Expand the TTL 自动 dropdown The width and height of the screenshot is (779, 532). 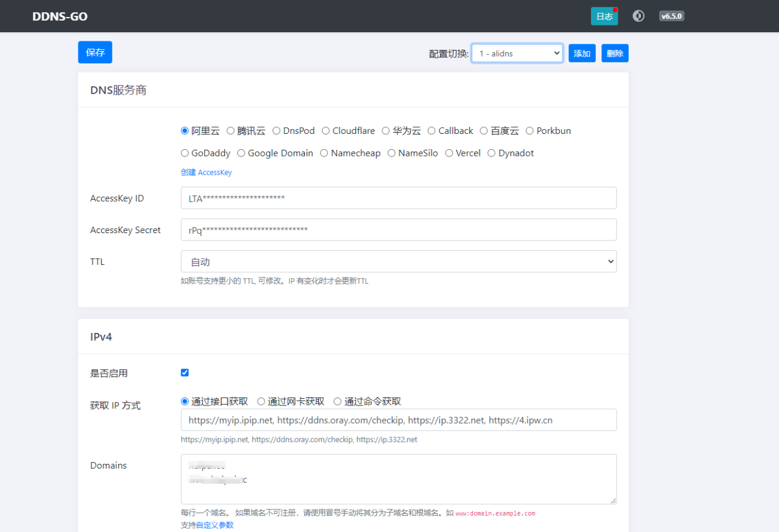click(399, 262)
